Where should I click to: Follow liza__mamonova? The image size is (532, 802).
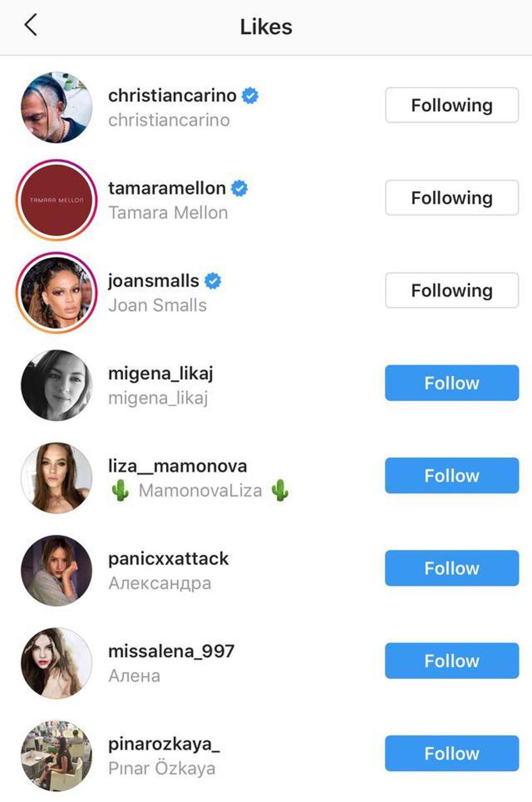452,476
